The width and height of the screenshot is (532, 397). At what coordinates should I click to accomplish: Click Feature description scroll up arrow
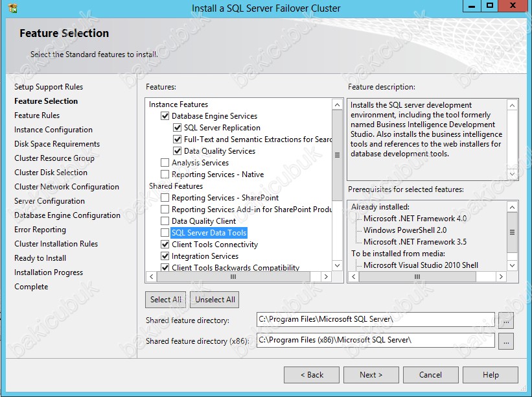[512, 105]
